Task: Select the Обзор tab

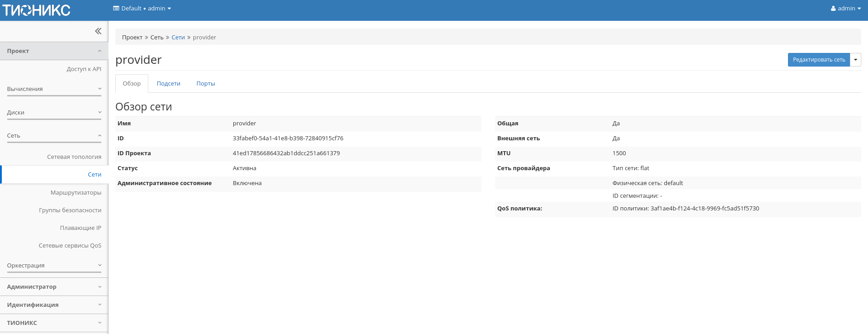Action: (132, 84)
